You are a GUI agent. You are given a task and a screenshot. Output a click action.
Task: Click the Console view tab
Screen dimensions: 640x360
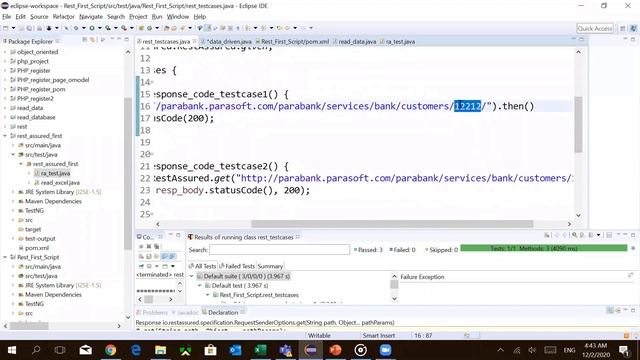pyautogui.click(x=145, y=237)
